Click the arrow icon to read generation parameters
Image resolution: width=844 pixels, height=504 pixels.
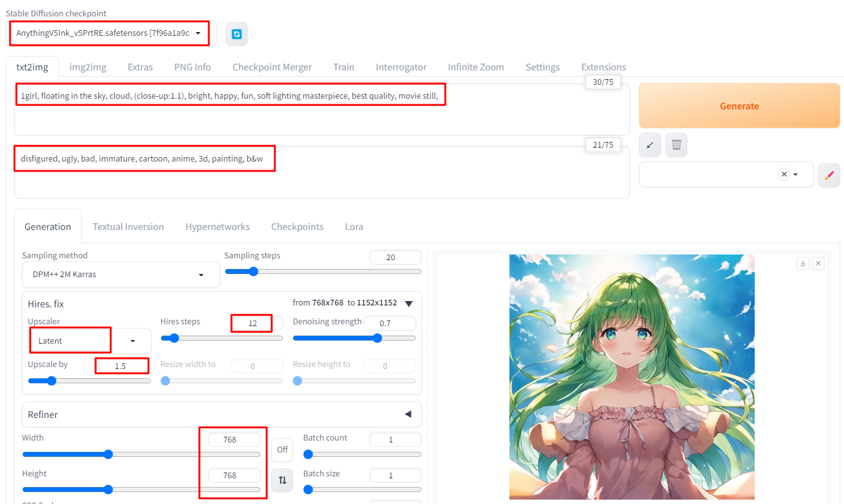point(650,145)
